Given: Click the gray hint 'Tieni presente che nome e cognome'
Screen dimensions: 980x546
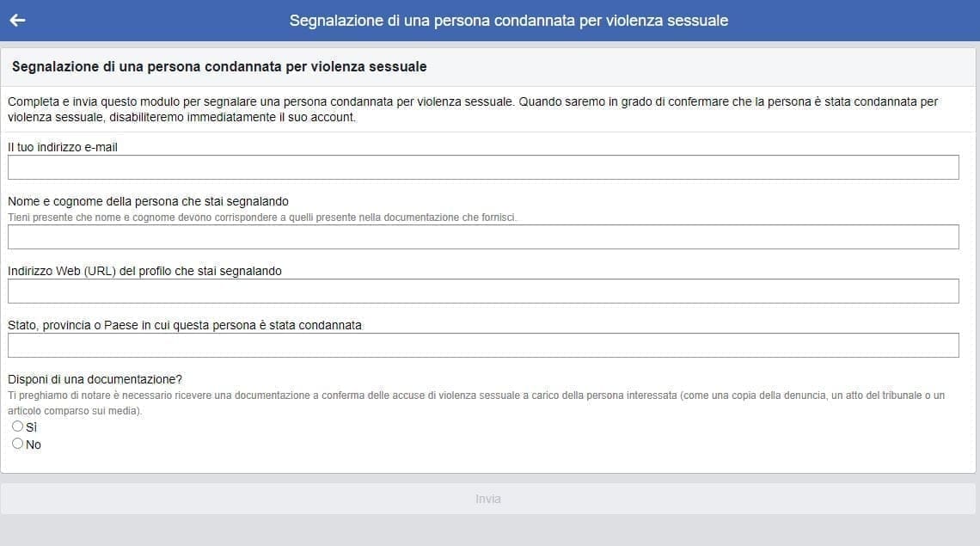Looking at the screenshot, I should 262,218.
